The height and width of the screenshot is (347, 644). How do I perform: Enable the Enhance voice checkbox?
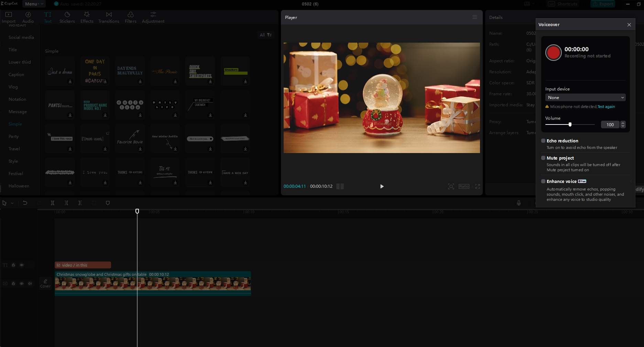[543, 181]
